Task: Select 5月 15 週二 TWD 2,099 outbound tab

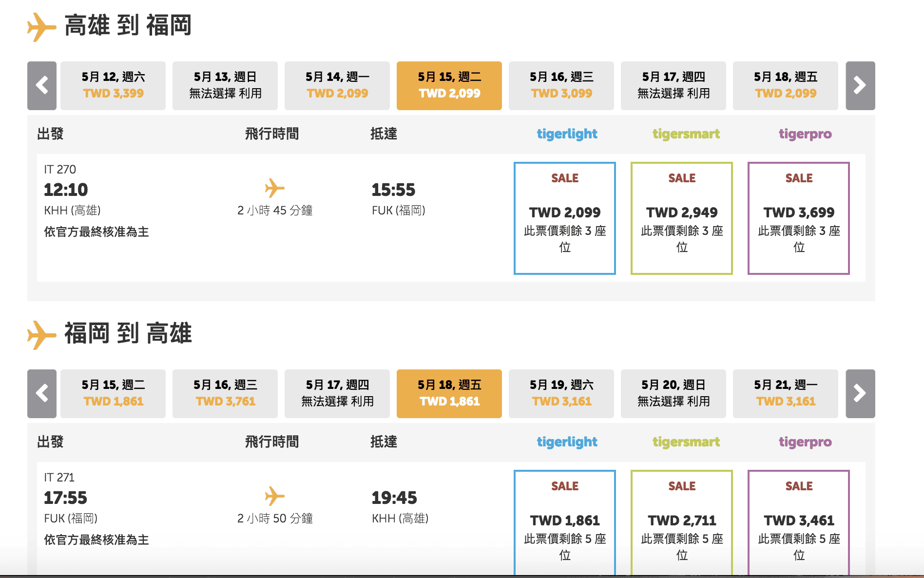Action: click(449, 86)
